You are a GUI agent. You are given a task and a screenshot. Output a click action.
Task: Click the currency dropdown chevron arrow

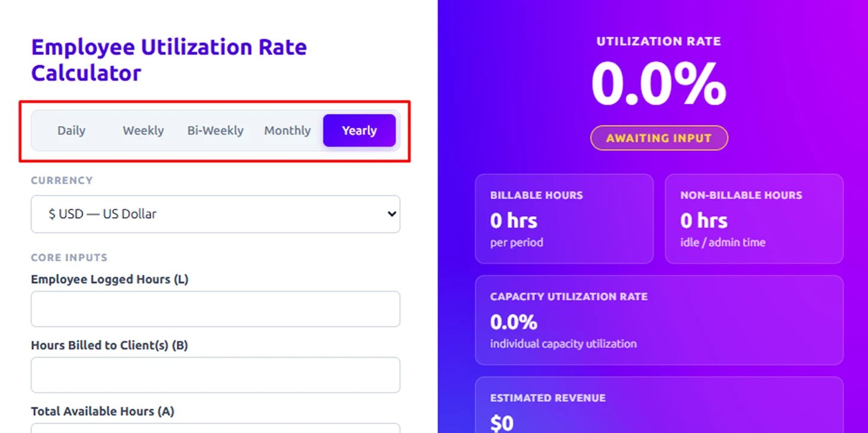coord(391,214)
